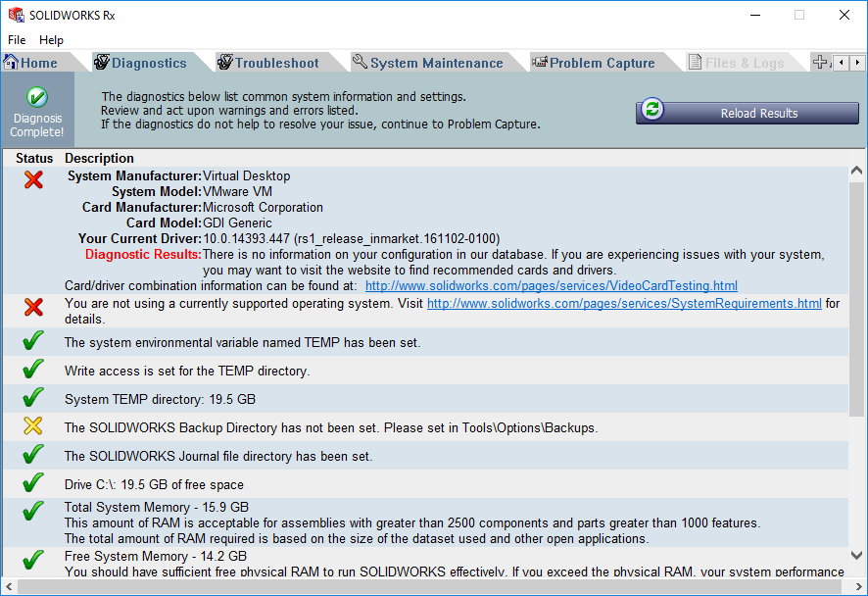
Task: Click the vertical scrollbar up arrow
Action: pos(856,171)
